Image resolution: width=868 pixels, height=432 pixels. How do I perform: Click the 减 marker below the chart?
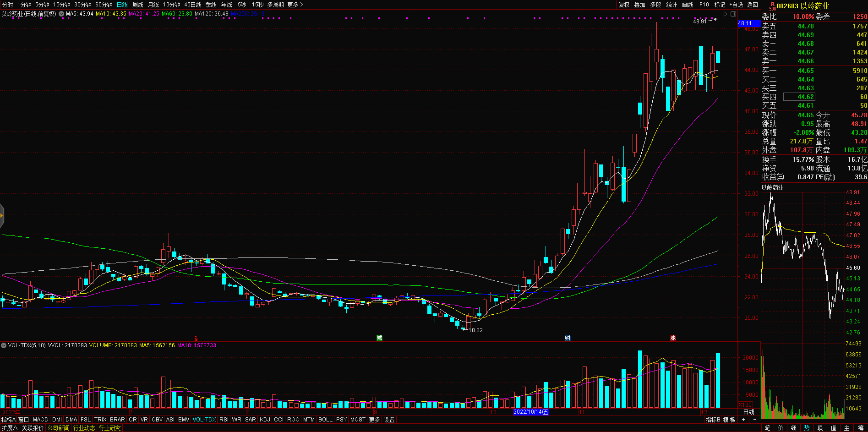(x=379, y=338)
